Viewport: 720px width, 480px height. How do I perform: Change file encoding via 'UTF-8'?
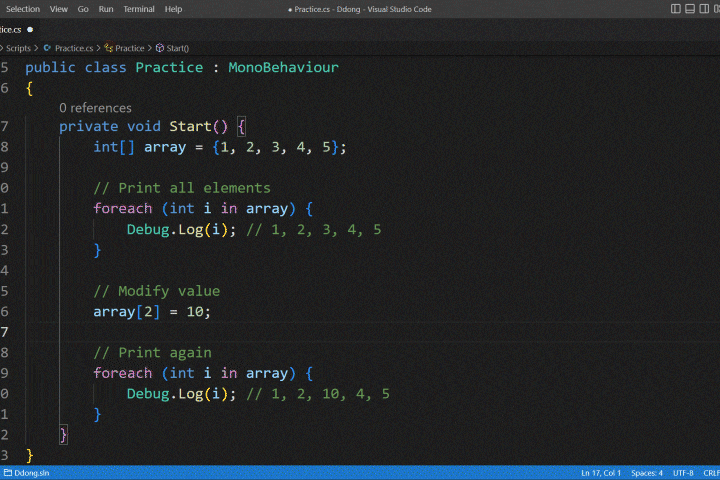click(x=683, y=473)
